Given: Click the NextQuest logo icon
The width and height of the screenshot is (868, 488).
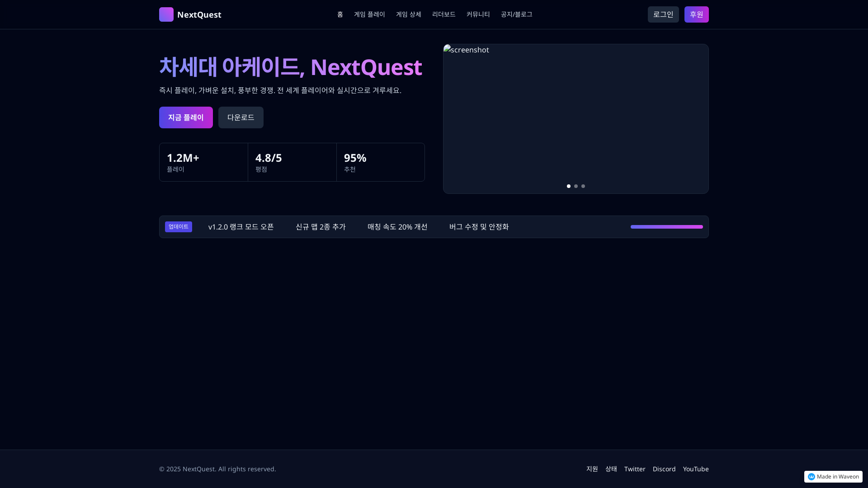Looking at the screenshot, I should pos(166,14).
